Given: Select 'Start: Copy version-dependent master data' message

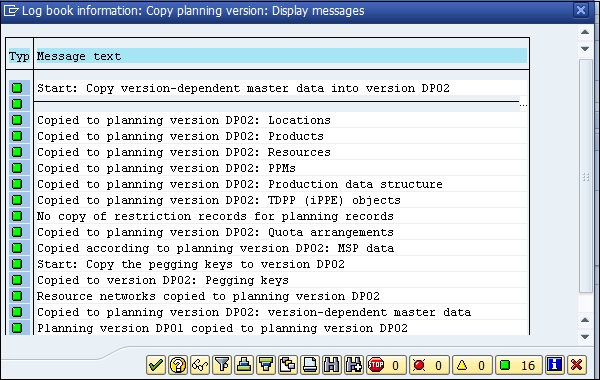Looking at the screenshot, I should tap(243, 88).
